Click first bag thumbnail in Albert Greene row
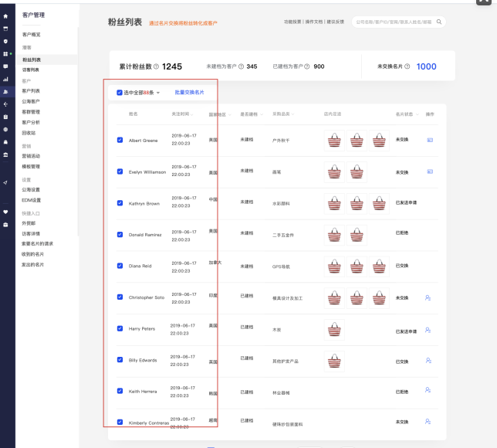This screenshot has height=448, width=497. pyautogui.click(x=335, y=140)
